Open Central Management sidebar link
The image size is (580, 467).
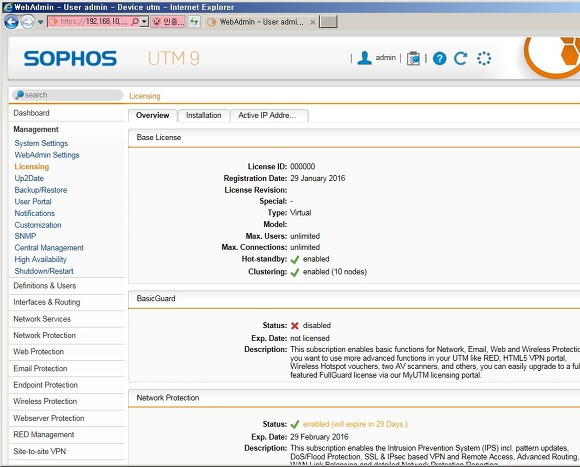click(49, 248)
